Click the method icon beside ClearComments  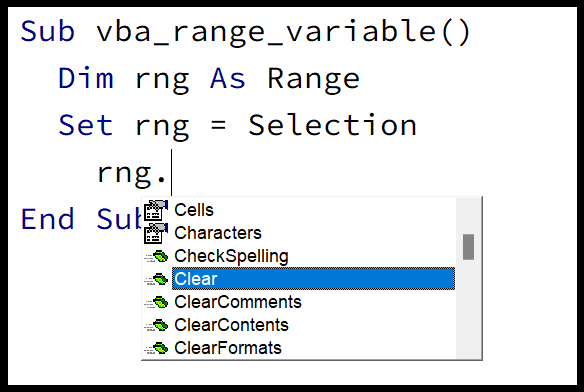point(156,302)
